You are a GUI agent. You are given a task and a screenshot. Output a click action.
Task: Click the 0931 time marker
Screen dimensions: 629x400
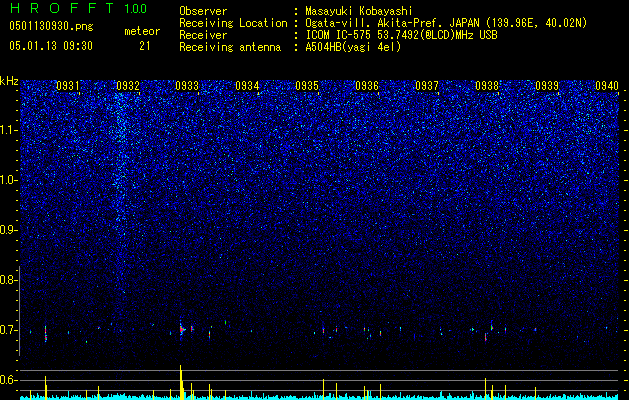[x=67, y=86]
